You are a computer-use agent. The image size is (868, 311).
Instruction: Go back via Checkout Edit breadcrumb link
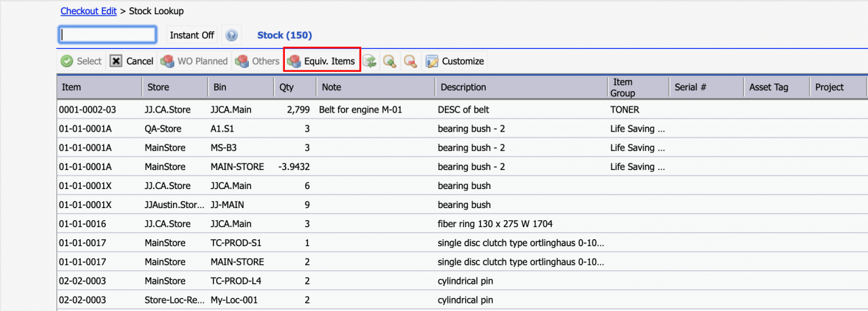87,11
